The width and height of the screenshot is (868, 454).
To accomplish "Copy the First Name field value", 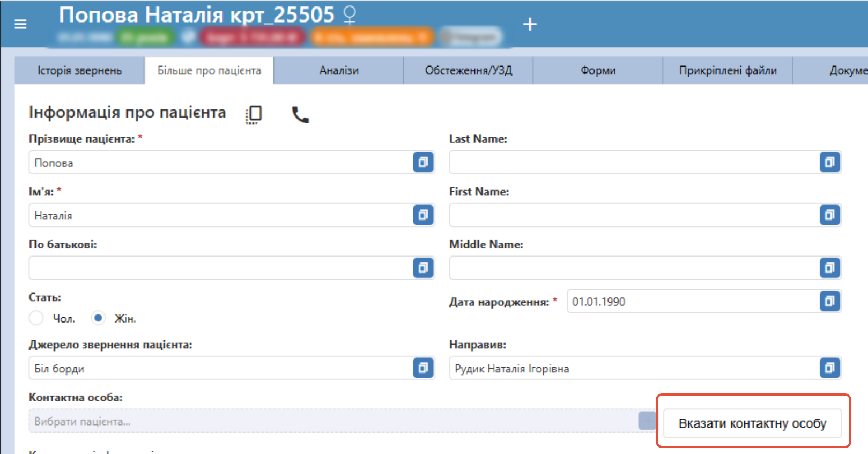I will 829,215.
